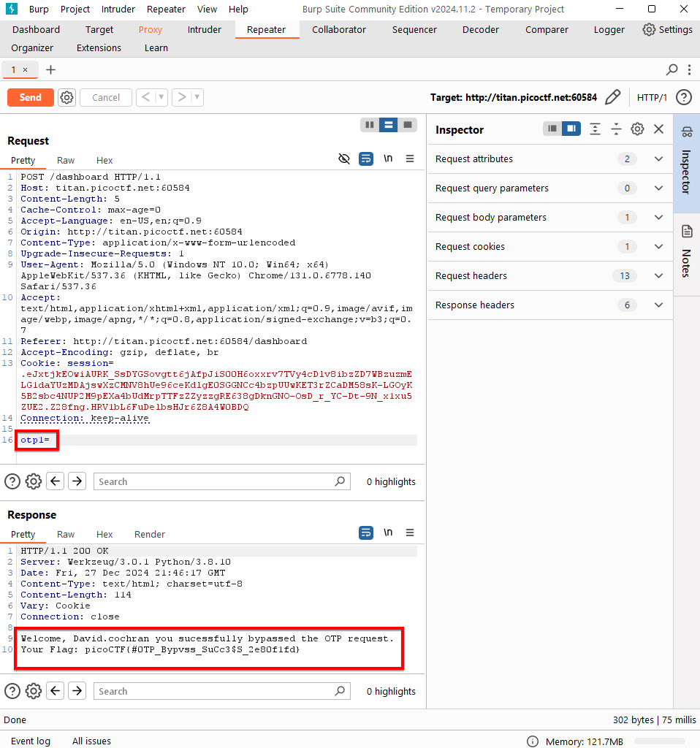Open the Burp menu
This screenshot has width=700, height=748.
[x=39, y=9]
